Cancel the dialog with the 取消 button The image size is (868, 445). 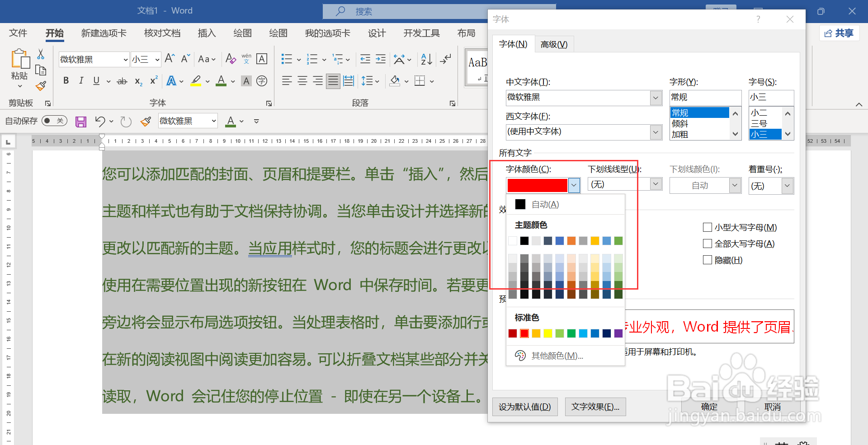tap(772, 407)
